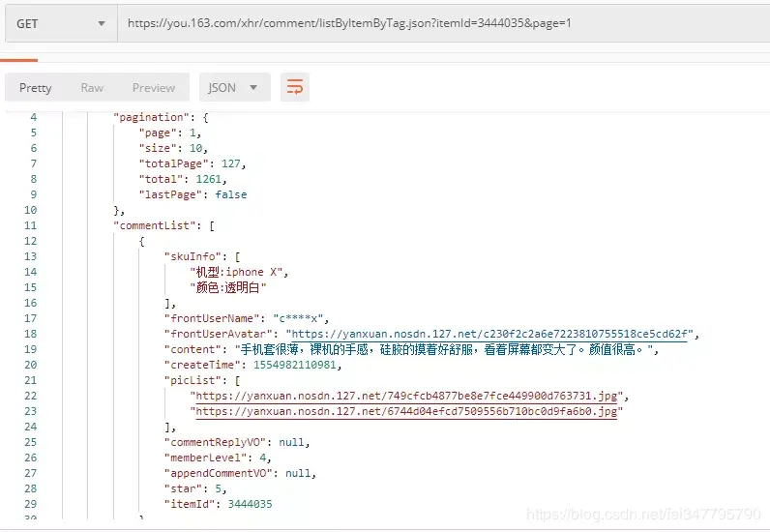The height and width of the screenshot is (532, 770).
Task: Click line number 21 in gutter
Action: coord(30,380)
